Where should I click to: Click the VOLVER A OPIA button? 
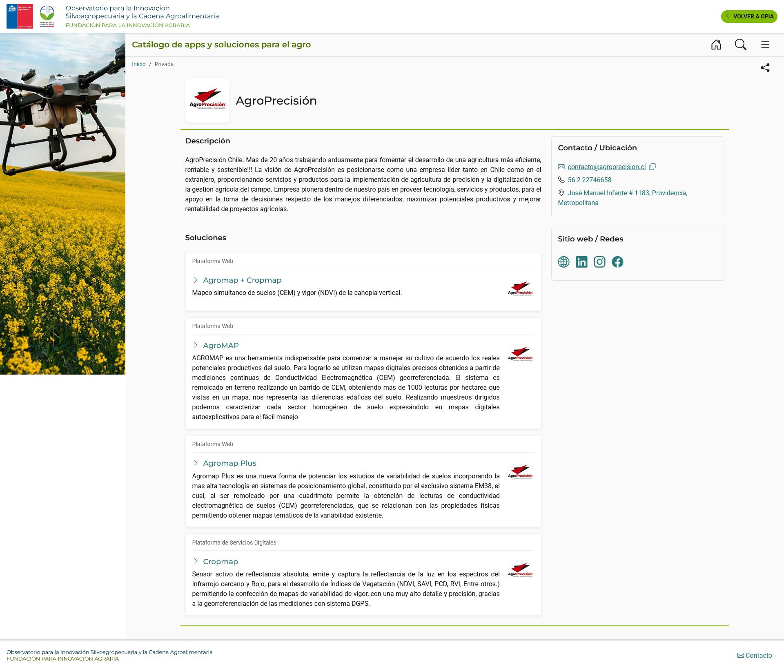pyautogui.click(x=749, y=16)
